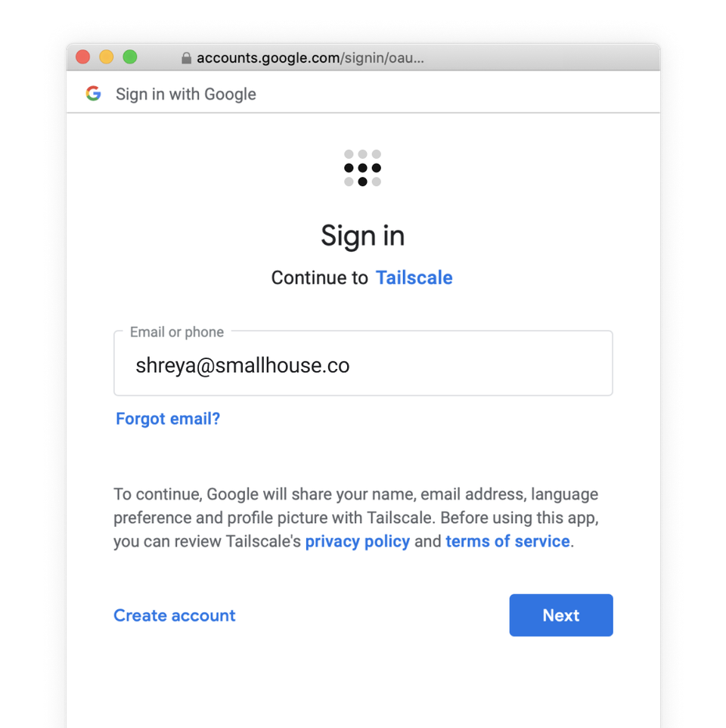Click the blue Next button
This screenshot has width=726, height=728.
[x=561, y=615]
